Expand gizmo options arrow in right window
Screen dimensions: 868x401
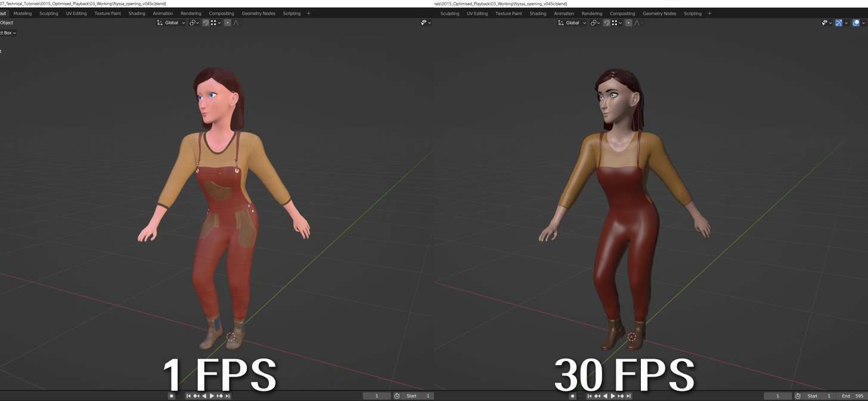click(x=847, y=23)
